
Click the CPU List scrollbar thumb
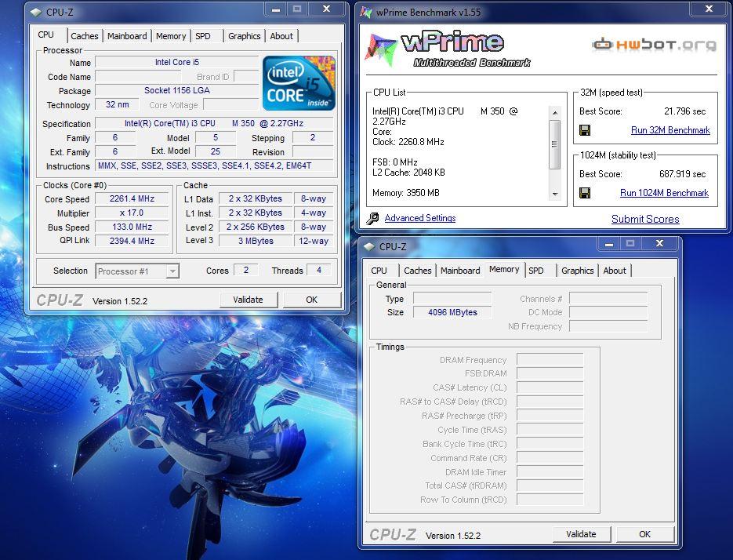(x=554, y=144)
